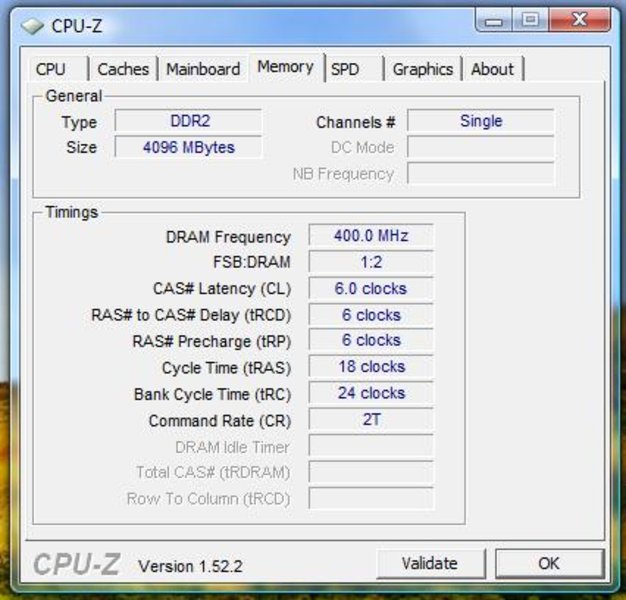Click the FSB:DRAM ratio value 1:2
The height and width of the screenshot is (600, 626).
(371, 262)
